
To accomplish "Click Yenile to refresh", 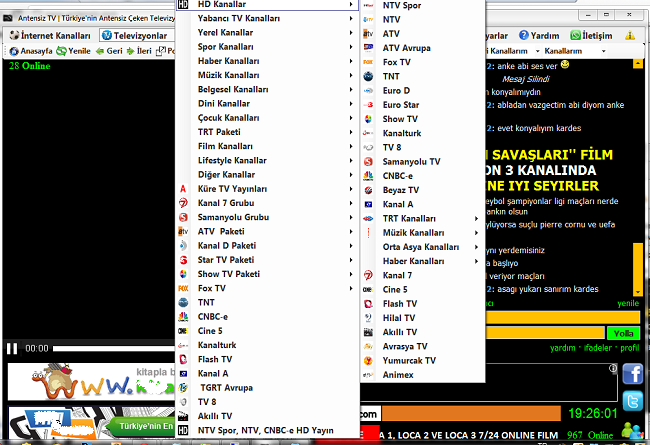I will coord(73,51).
